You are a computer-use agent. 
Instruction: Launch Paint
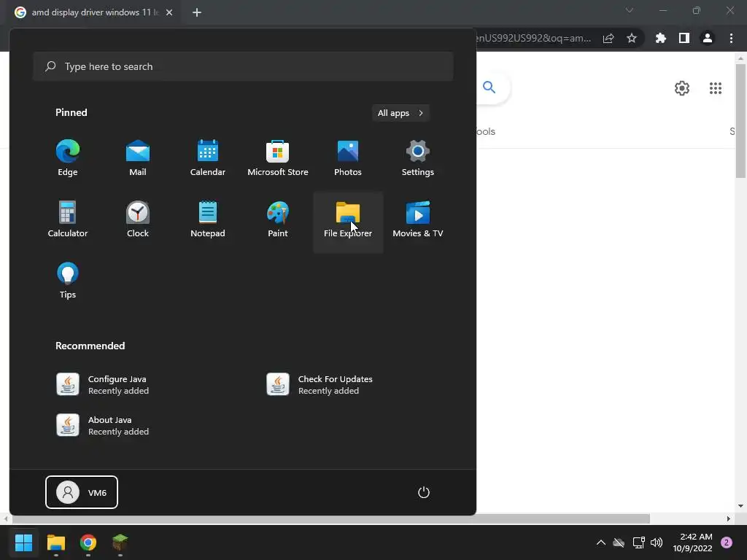(278, 220)
